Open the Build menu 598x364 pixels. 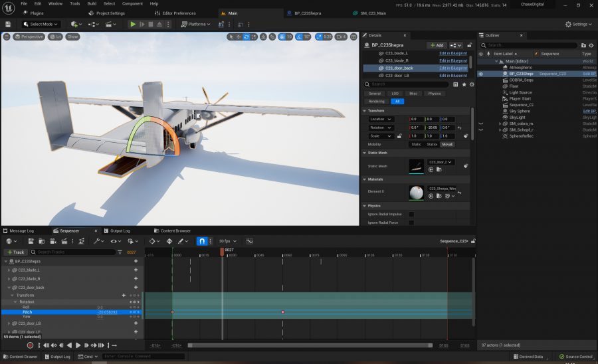[92, 3]
